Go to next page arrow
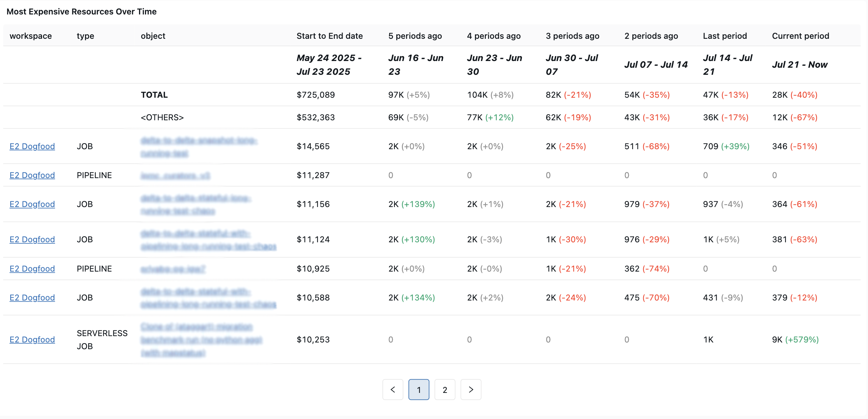This screenshot has width=868, height=419. (471, 390)
